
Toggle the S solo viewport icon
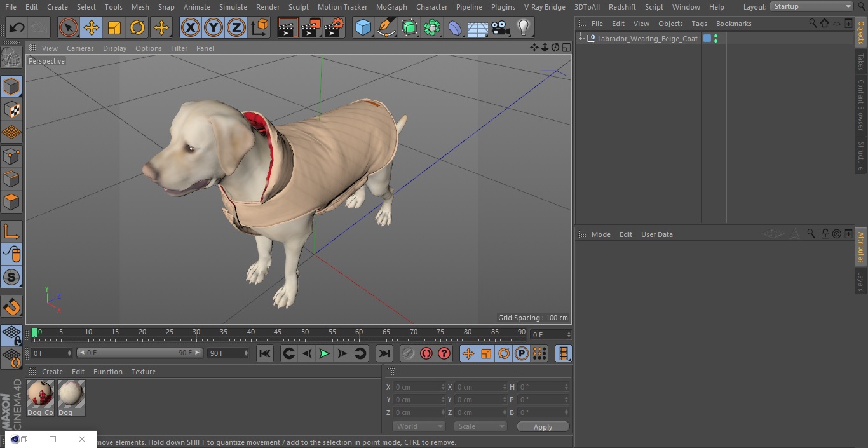(11, 277)
